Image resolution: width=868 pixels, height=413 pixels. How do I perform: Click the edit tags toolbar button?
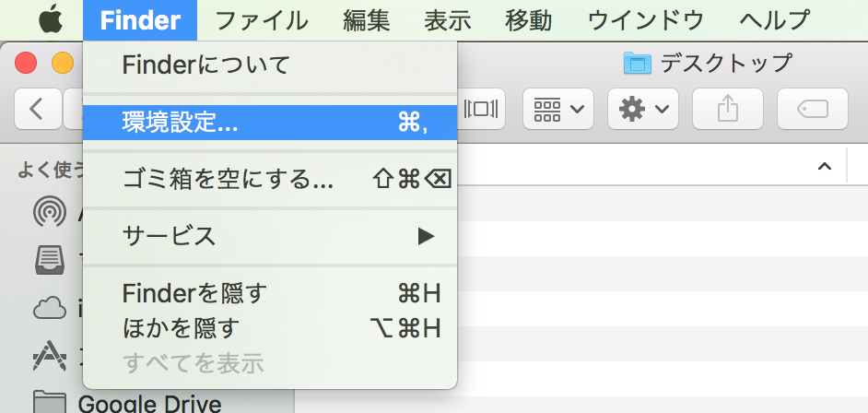[813, 109]
